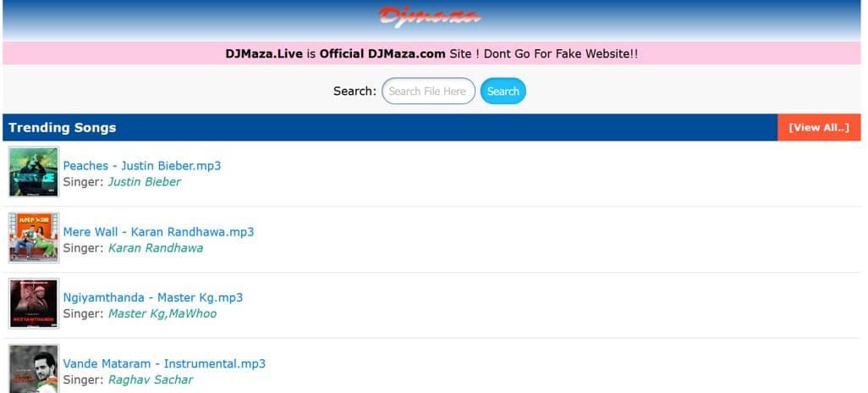Image resolution: width=868 pixels, height=393 pixels.
Task: Click the Trending Songs section heading
Action: (63, 128)
